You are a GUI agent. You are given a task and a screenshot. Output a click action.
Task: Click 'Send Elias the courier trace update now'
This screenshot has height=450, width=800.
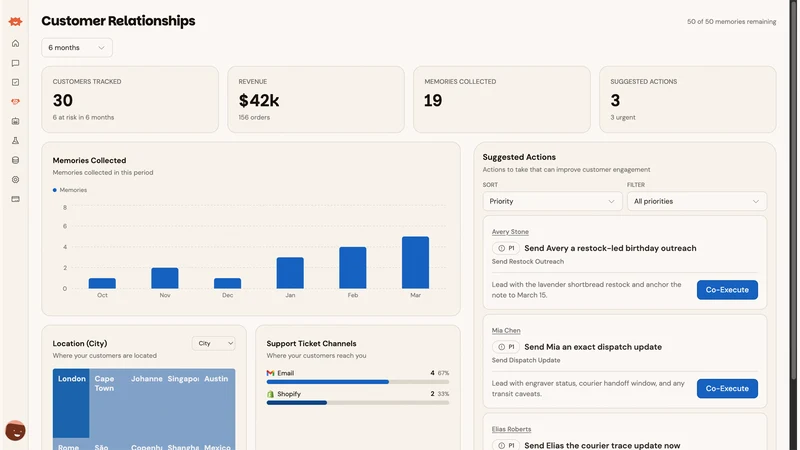pos(602,445)
